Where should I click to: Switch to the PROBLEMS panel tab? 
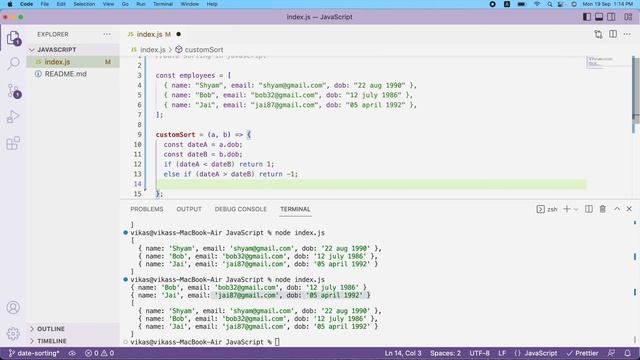click(x=147, y=209)
